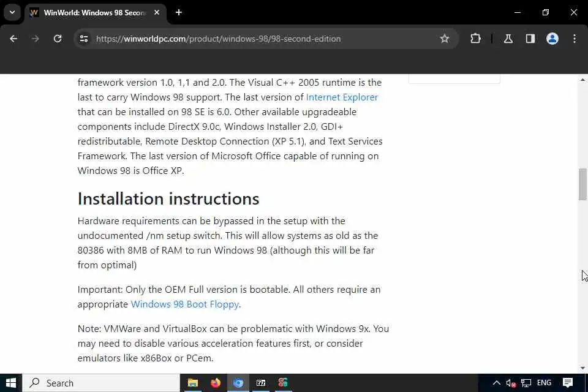
Task: Open the notification center icon
Action: pos(568,383)
